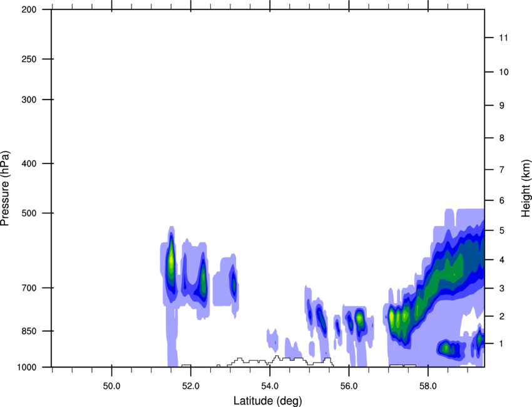Screen dimensions: 532x407
Task: Pick the 1 km height tick label
Action: (502, 344)
